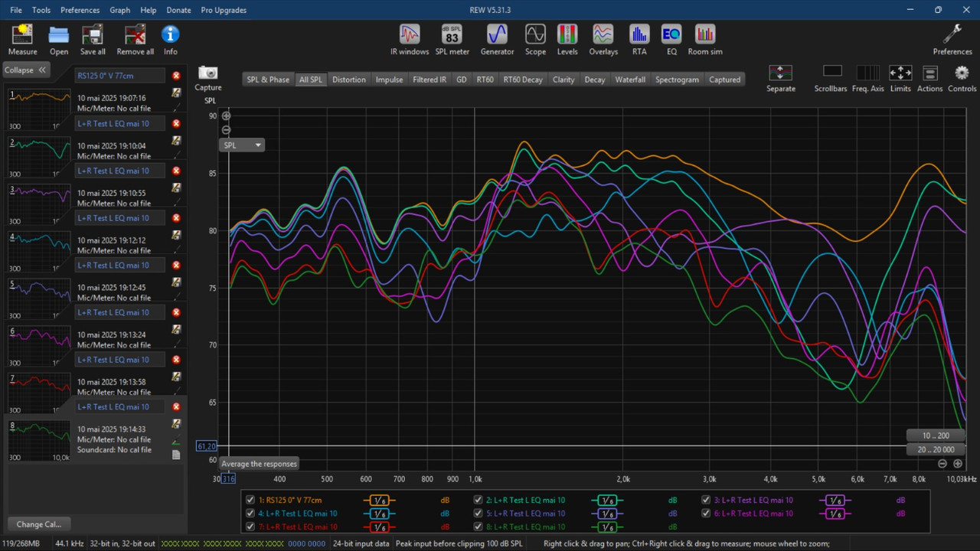
Task: Click the 20 .. 20 000 range button
Action: (x=936, y=450)
